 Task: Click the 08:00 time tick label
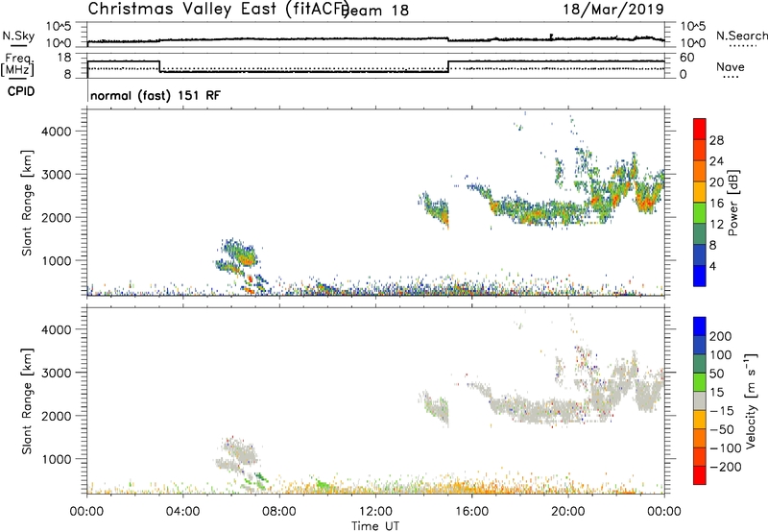[x=278, y=512]
